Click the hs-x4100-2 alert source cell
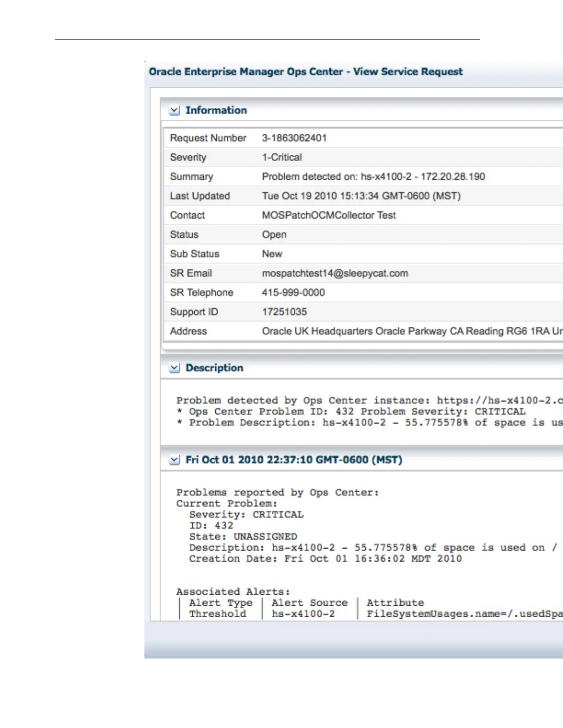Image resolution: width=563 pixels, height=728 pixels. 303,614
